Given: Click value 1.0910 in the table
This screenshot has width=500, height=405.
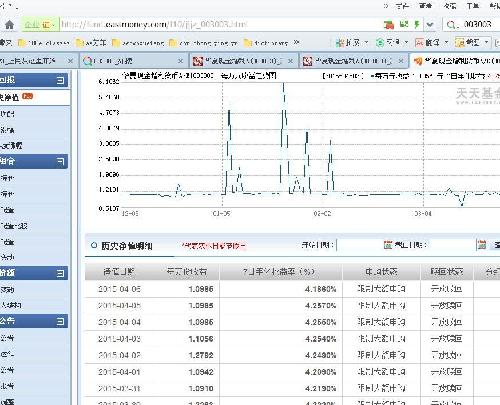Looking at the screenshot, I should coord(201,388).
